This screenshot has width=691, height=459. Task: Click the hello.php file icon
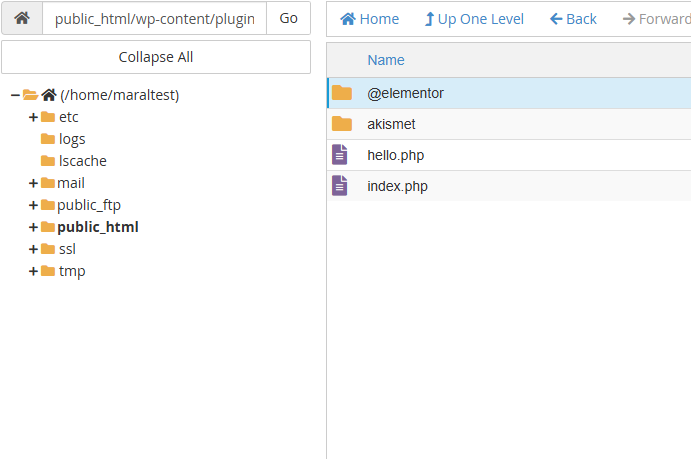340,155
